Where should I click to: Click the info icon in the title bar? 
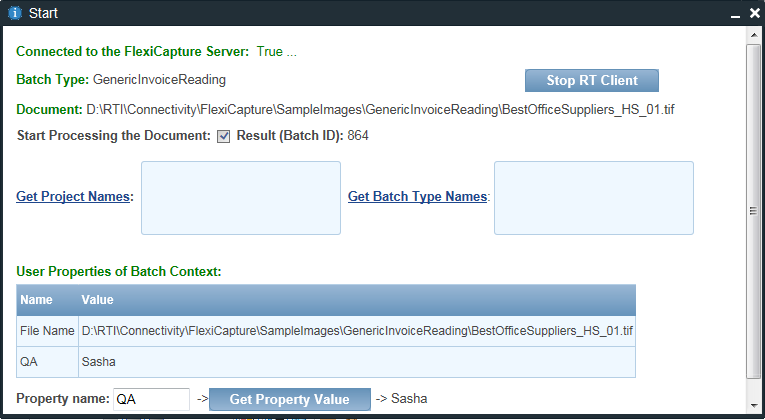click(x=15, y=13)
